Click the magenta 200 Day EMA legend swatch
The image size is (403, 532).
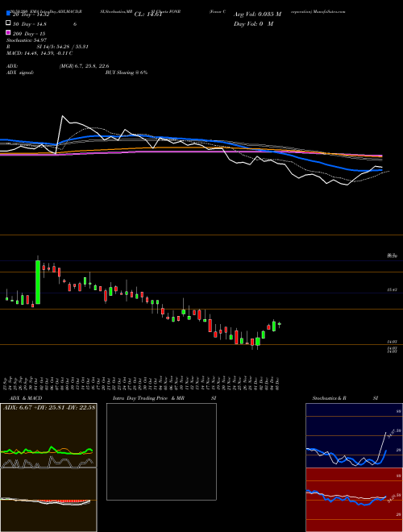pyautogui.click(x=8, y=33)
